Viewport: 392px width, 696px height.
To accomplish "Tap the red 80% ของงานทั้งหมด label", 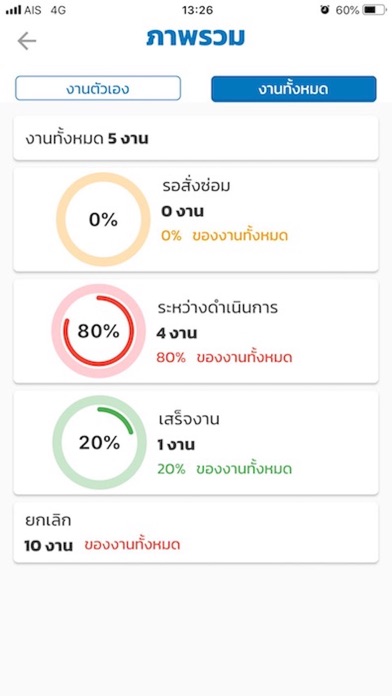I will (x=224, y=357).
